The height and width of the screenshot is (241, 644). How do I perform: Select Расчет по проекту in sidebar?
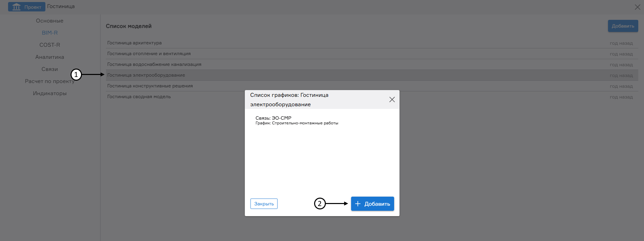[x=50, y=81]
